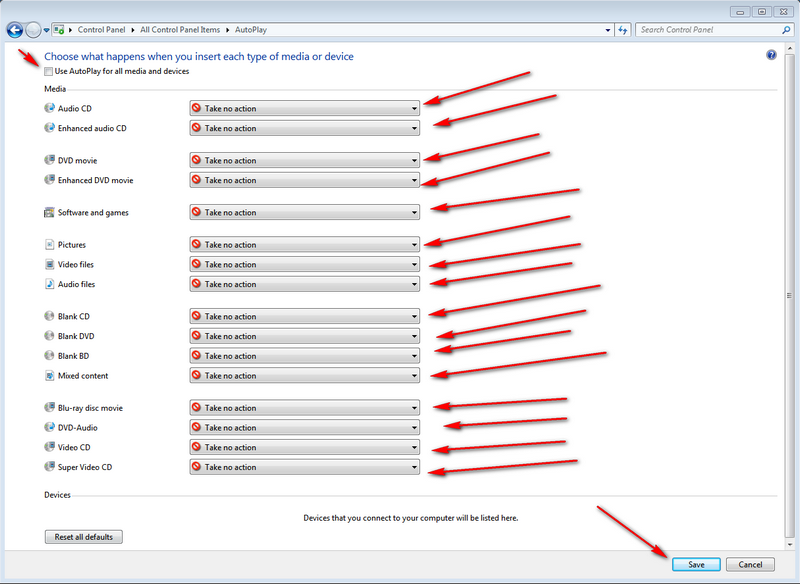Click the 'Choose what happens' page heading
This screenshot has height=584, width=800.
click(x=199, y=56)
